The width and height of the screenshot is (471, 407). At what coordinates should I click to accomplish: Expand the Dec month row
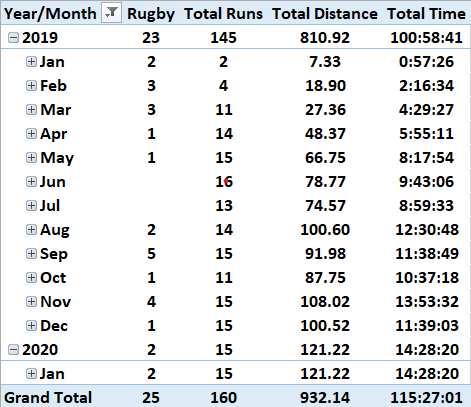pos(31,326)
